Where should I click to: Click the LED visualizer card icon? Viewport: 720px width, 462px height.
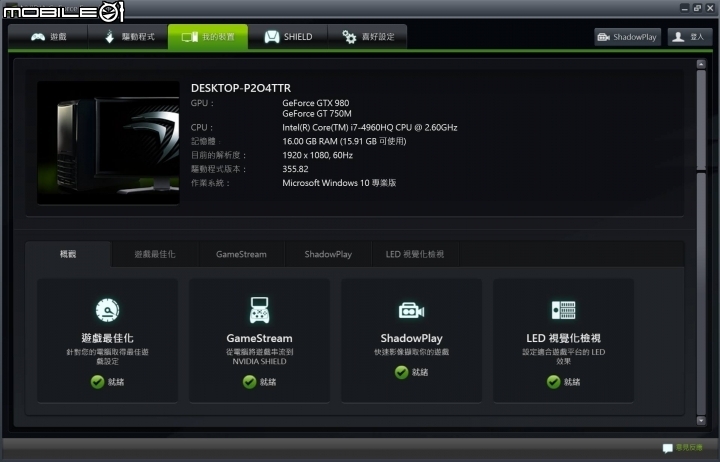tap(563, 310)
